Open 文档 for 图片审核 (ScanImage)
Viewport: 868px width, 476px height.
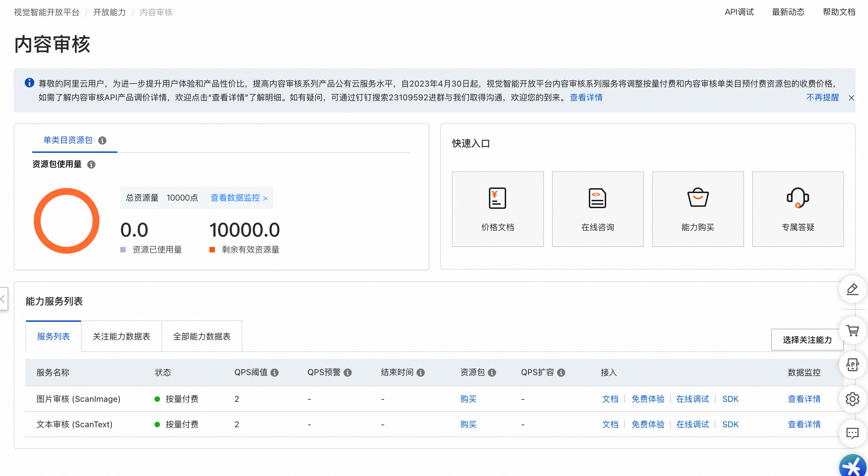610,399
